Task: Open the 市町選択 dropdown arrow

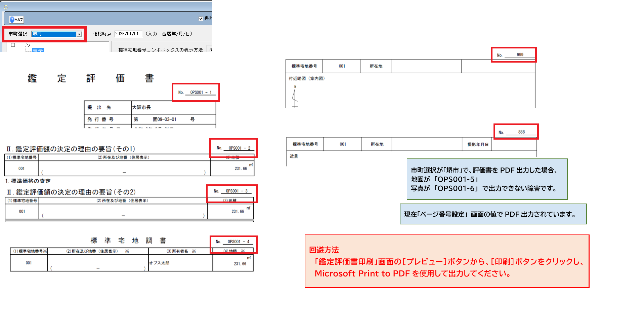Action: tap(79, 34)
